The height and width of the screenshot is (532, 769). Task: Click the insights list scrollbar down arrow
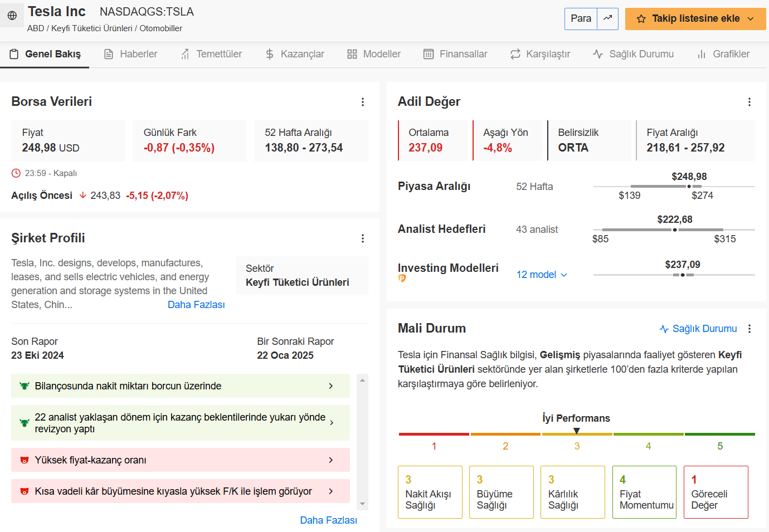pos(363,504)
